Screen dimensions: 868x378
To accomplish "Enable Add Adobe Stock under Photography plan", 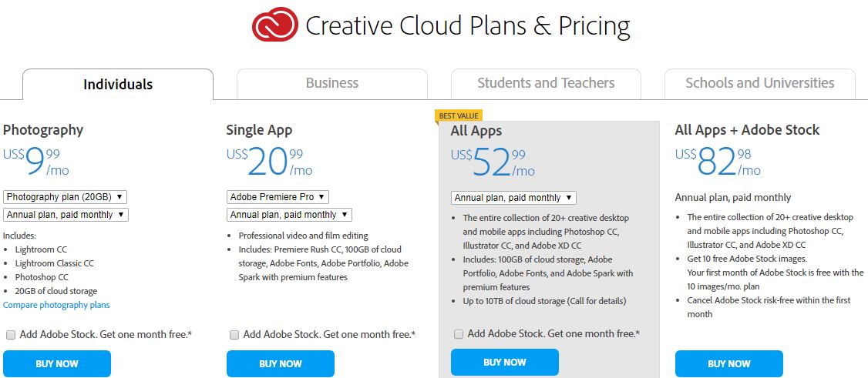I will click(11, 334).
